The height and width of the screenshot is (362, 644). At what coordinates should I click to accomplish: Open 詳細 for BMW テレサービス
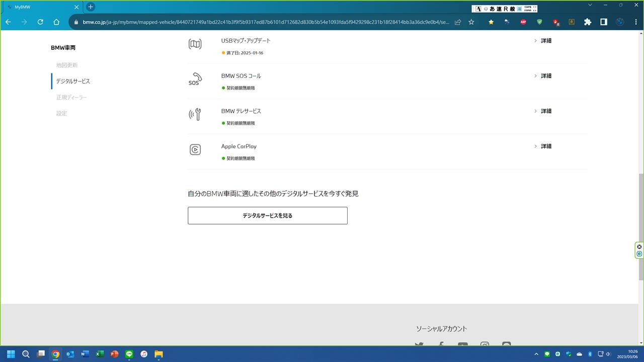(x=543, y=111)
